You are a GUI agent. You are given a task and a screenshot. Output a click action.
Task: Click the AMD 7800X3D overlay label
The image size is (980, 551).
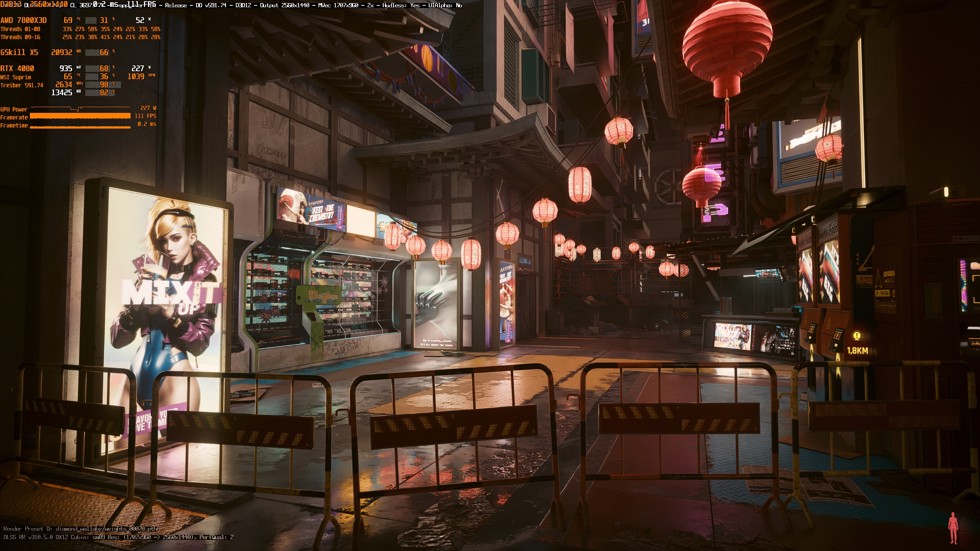pos(24,20)
